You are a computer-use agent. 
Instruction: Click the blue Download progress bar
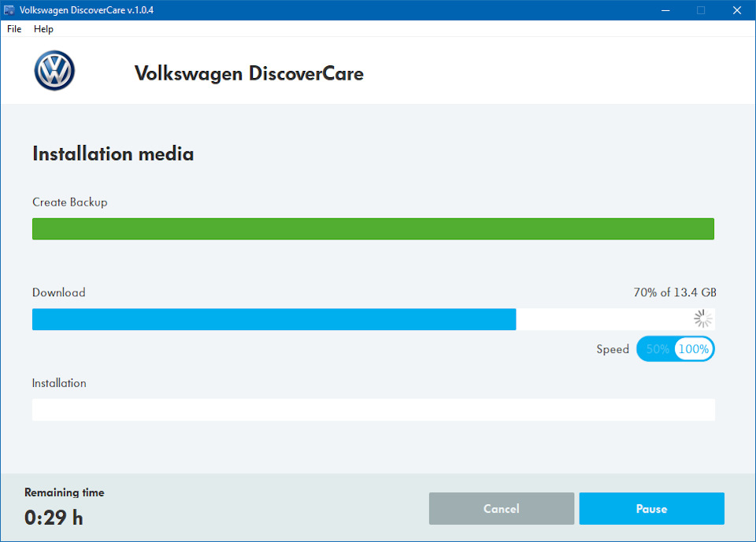[274, 319]
